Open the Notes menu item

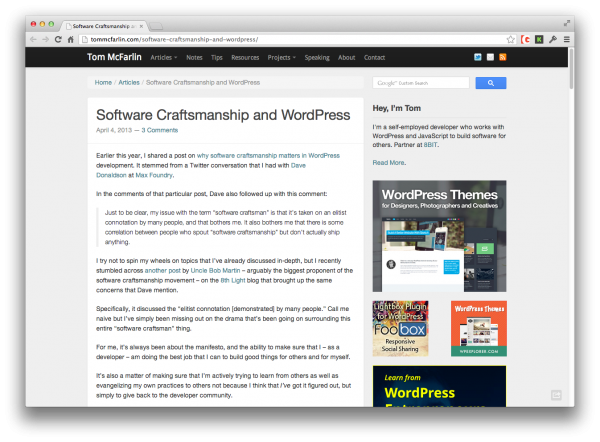pos(194,57)
